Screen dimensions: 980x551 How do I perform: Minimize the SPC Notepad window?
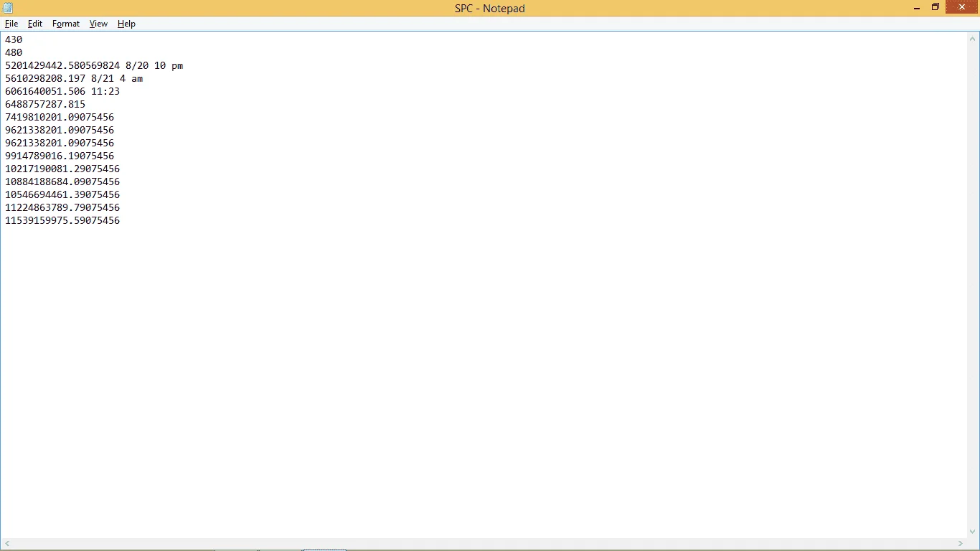(x=917, y=8)
